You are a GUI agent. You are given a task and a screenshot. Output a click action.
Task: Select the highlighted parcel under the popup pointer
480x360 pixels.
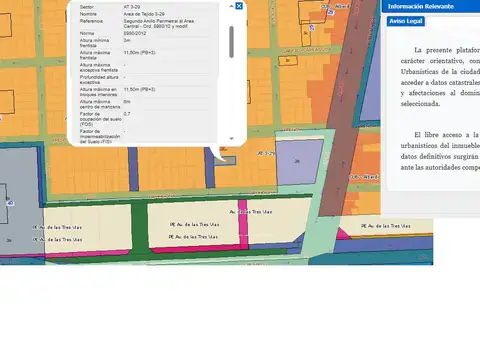tap(225, 161)
